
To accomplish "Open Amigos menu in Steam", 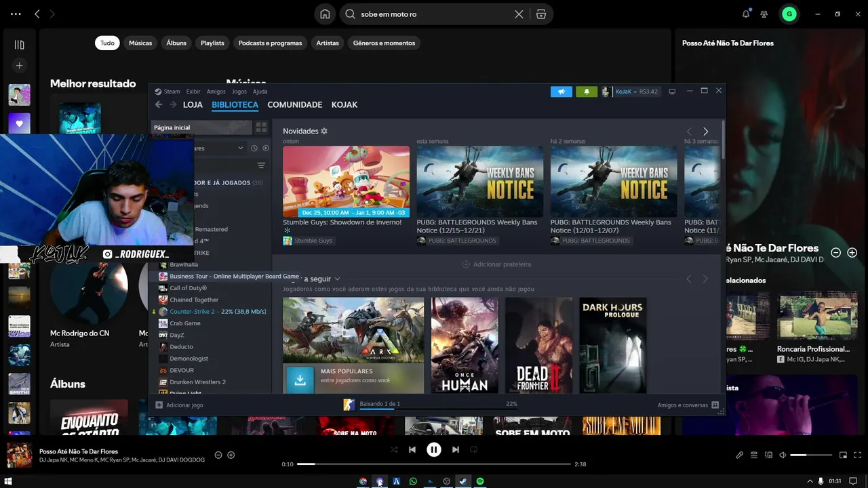I will point(216,91).
